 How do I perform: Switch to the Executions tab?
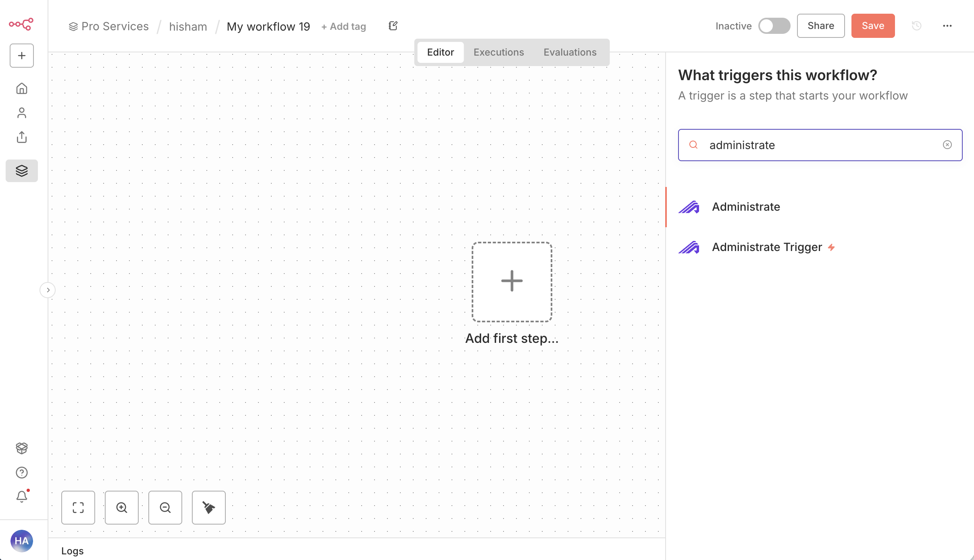[499, 52]
